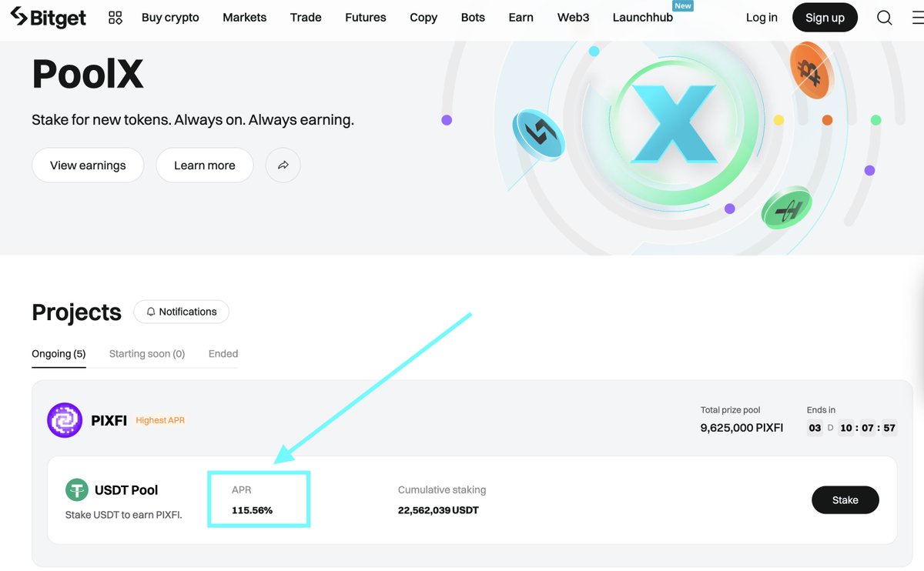Open Buy crypto menu
The width and height of the screenshot is (924, 571).
pos(170,17)
